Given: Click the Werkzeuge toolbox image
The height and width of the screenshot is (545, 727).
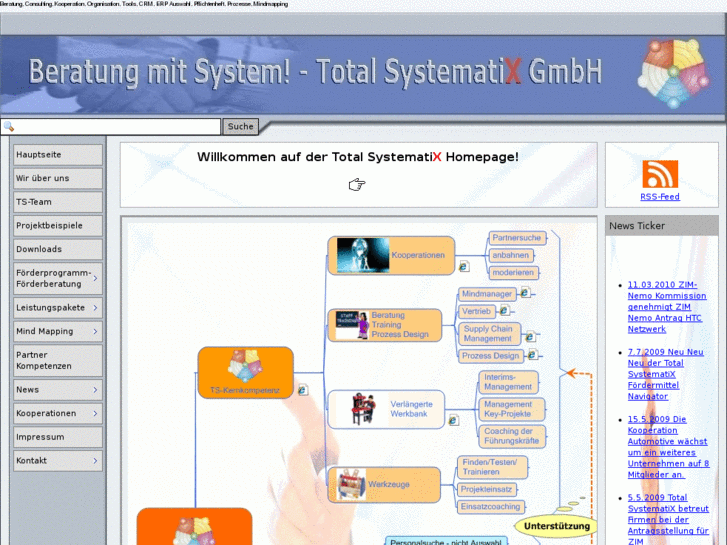Looking at the screenshot, I should 351,484.
